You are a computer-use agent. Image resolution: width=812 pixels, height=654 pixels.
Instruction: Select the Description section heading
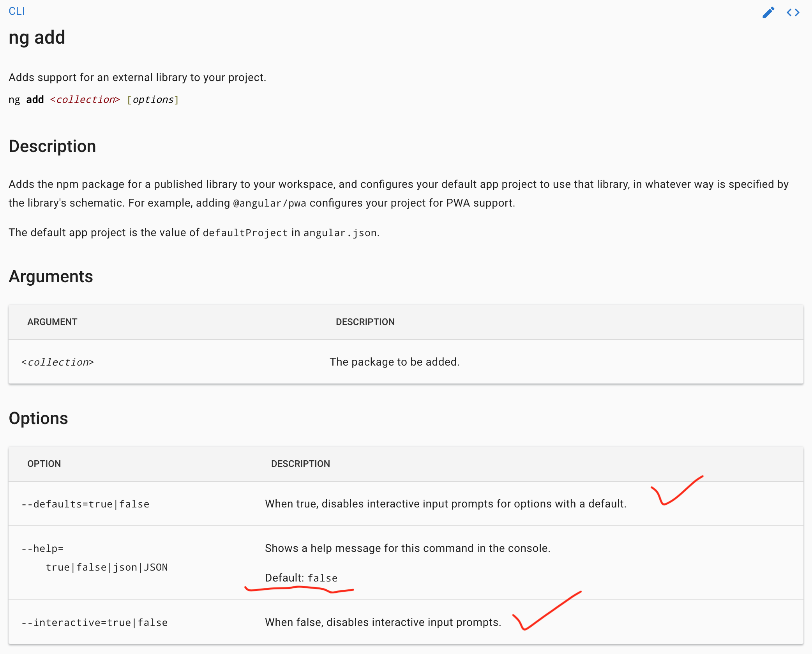pyautogui.click(x=52, y=146)
